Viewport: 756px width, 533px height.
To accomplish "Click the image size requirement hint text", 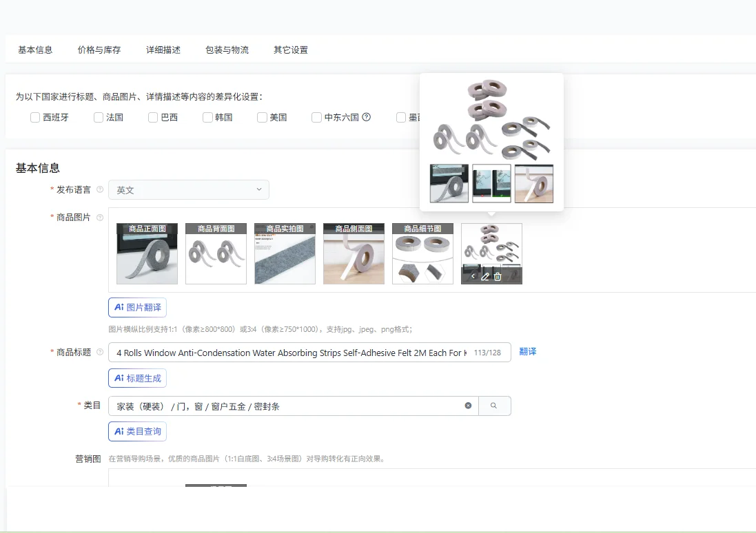I will [260, 329].
